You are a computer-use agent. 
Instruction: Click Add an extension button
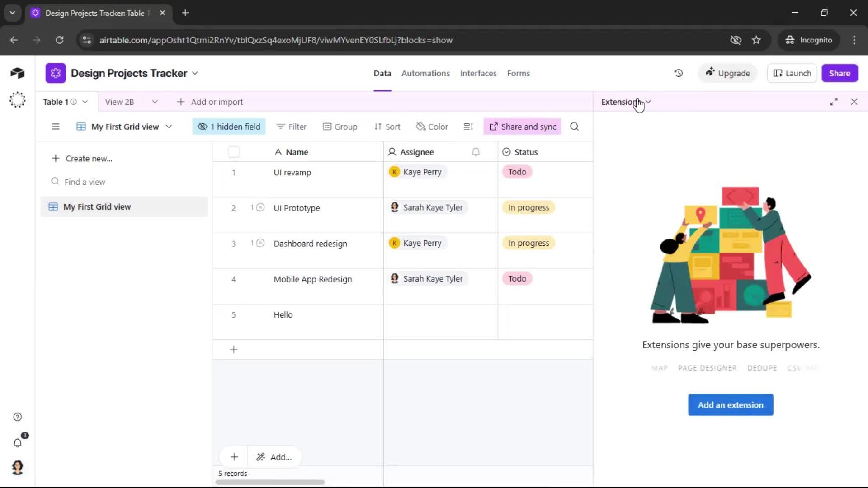[731, 405]
